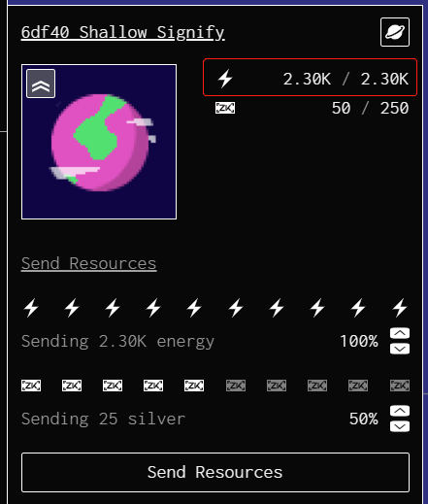Screen dimensions: 428x504
Task: Select the last energy bolt in slider row
Action: pos(400,308)
